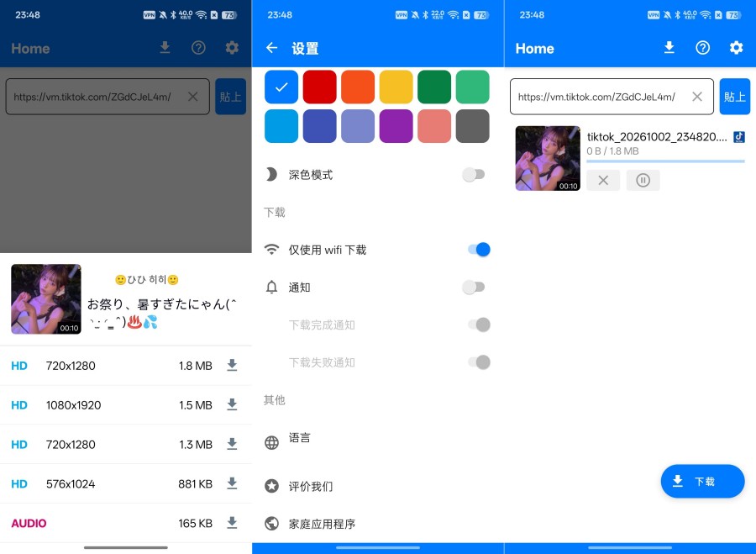Tap the VPN status icon in left status bar
This screenshot has width=756, height=554.
(149, 15)
